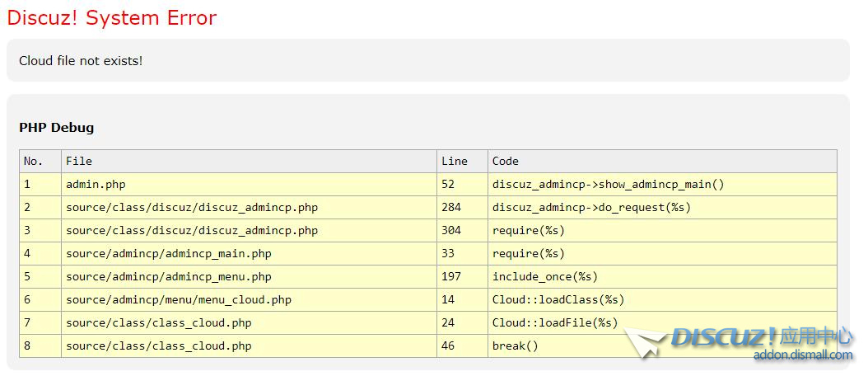
Task: Select the admincp_main.php file path
Action: [x=168, y=253]
